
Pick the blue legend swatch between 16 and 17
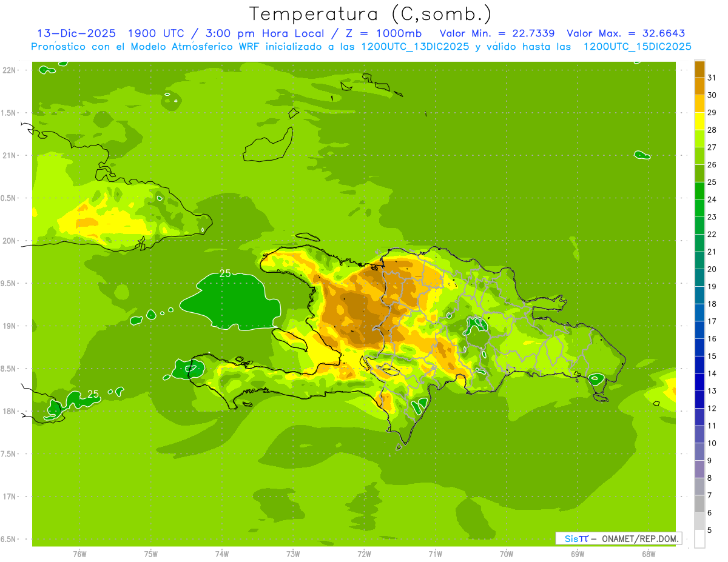[x=699, y=330]
